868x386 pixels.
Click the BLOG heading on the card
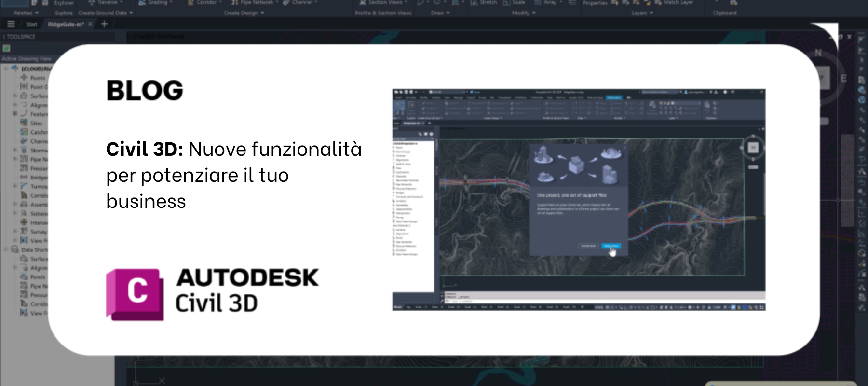(145, 90)
